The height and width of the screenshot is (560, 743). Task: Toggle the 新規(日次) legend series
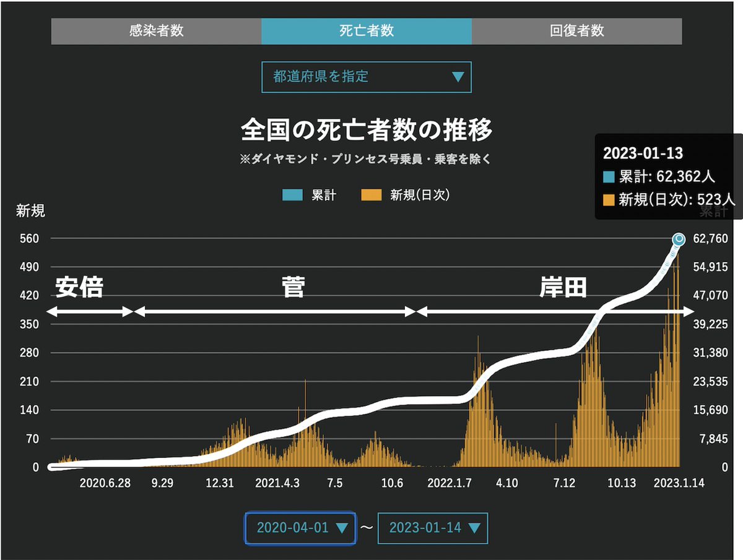405,196
